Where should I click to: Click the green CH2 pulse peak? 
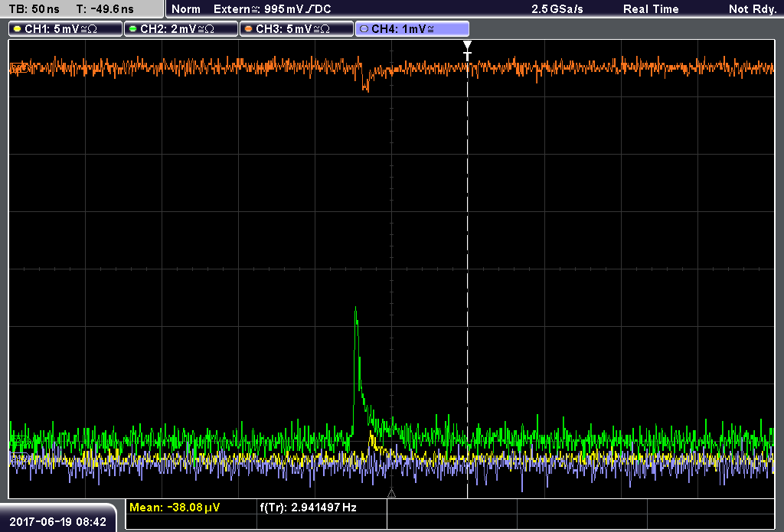click(x=355, y=308)
